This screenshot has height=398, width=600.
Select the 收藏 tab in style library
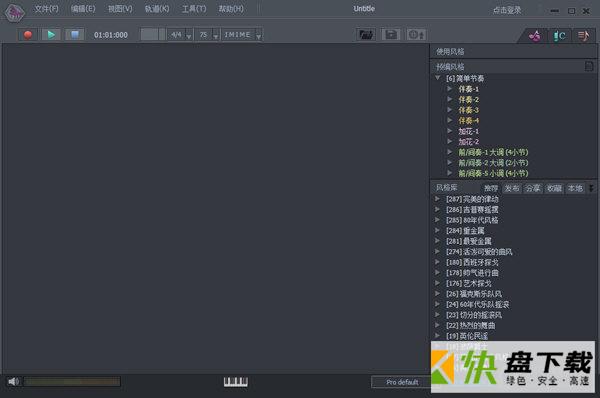coord(554,188)
